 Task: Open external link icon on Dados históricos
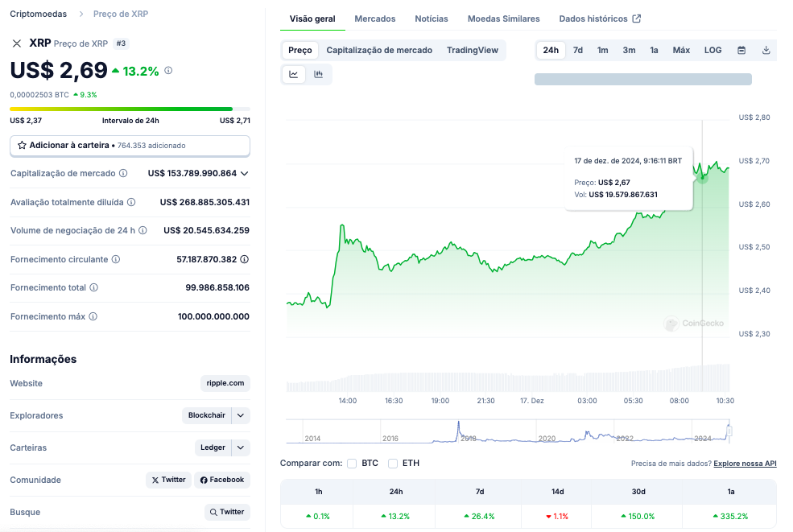tap(637, 19)
